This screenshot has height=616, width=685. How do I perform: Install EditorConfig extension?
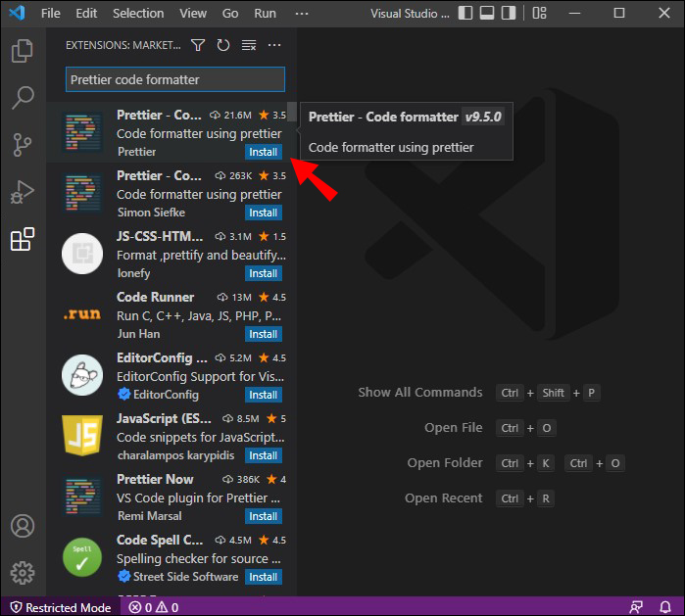click(x=263, y=395)
